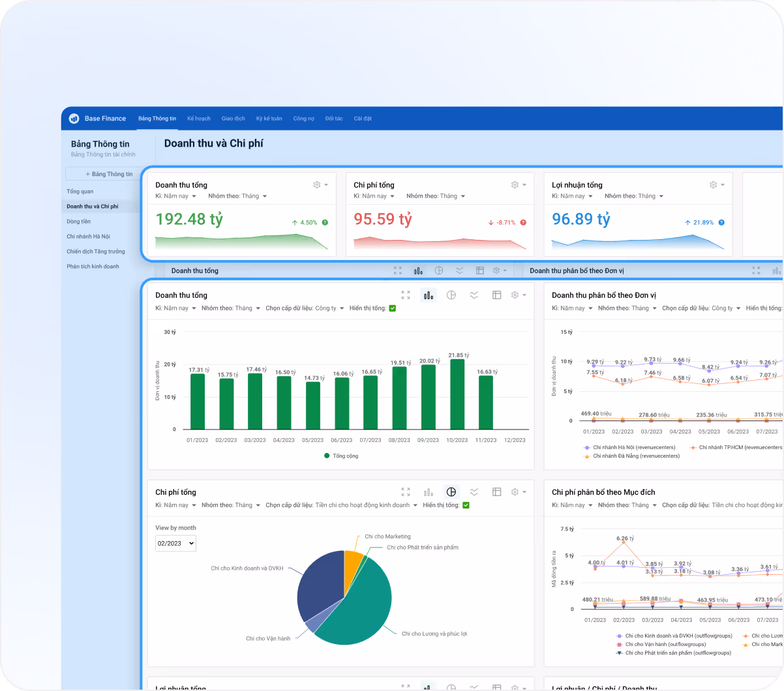Switch Chi phí tổng chart panel to table view
The height and width of the screenshot is (691, 784).
click(496, 492)
